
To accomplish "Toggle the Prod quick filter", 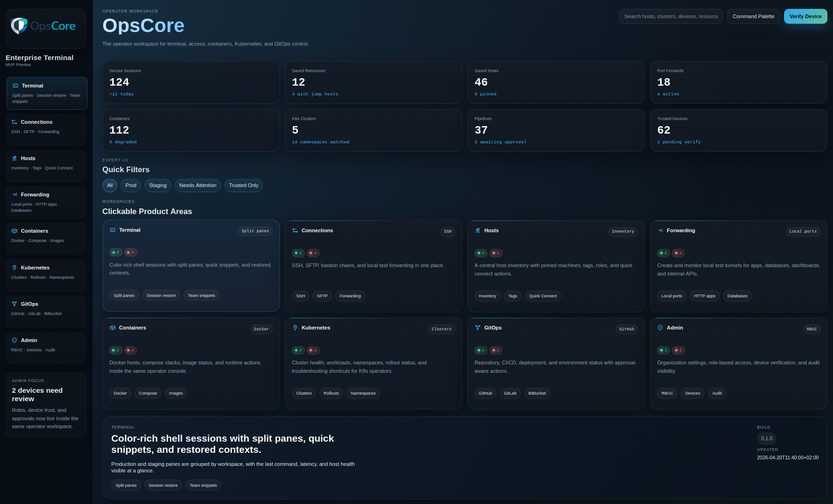I will coord(130,185).
